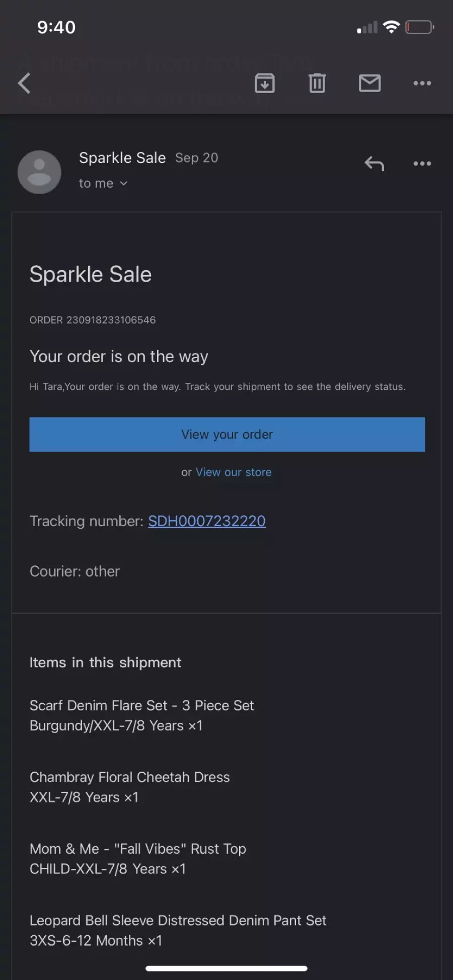Tap the Sparkle Sale sender avatar
The width and height of the screenshot is (453, 980).
click(x=39, y=172)
